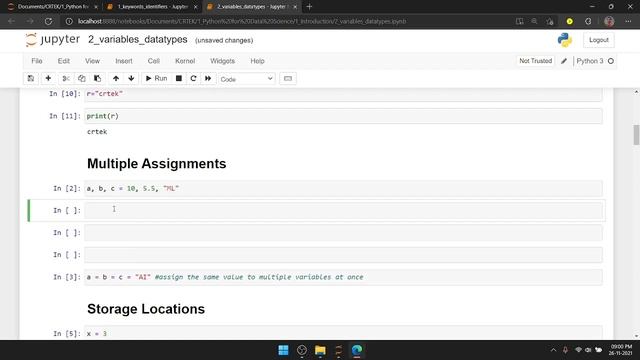Select the third empty code cell
640x360 pixels.
pyautogui.click(x=343, y=255)
